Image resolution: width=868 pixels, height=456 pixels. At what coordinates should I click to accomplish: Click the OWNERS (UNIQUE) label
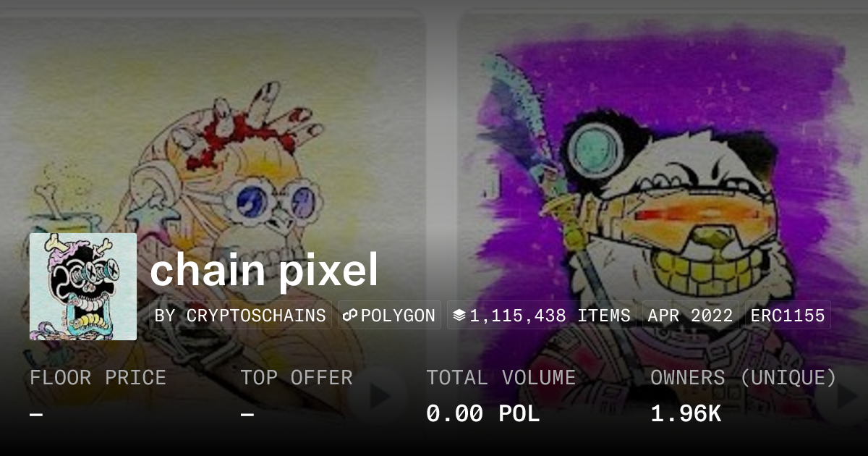(744, 378)
